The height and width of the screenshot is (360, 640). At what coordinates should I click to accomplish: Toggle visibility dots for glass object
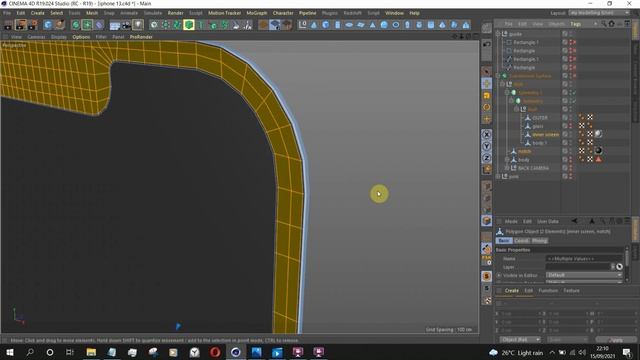click(571, 126)
